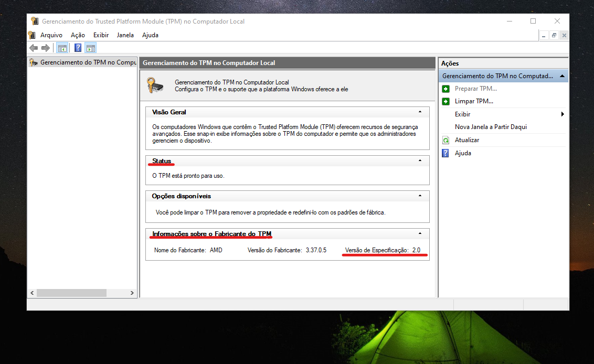
Task: Collapse the Opções disponíveis section
Action: (x=420, y=196)
